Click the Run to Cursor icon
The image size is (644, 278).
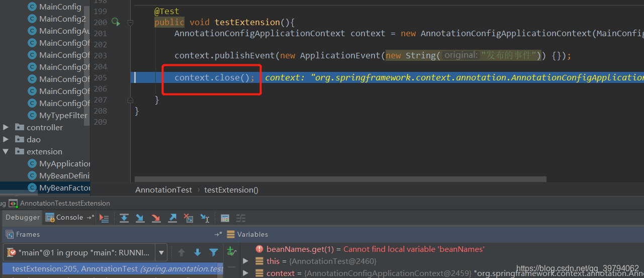(x=205, y=218)
